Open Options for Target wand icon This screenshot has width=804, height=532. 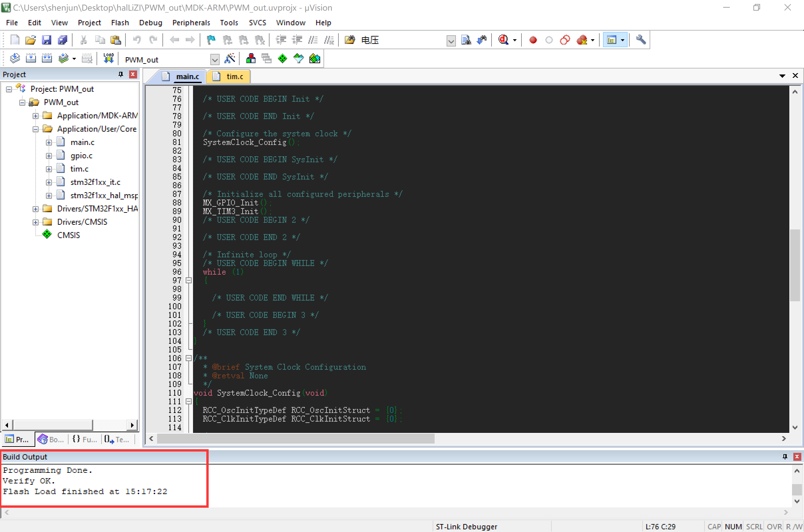[230, 59]
